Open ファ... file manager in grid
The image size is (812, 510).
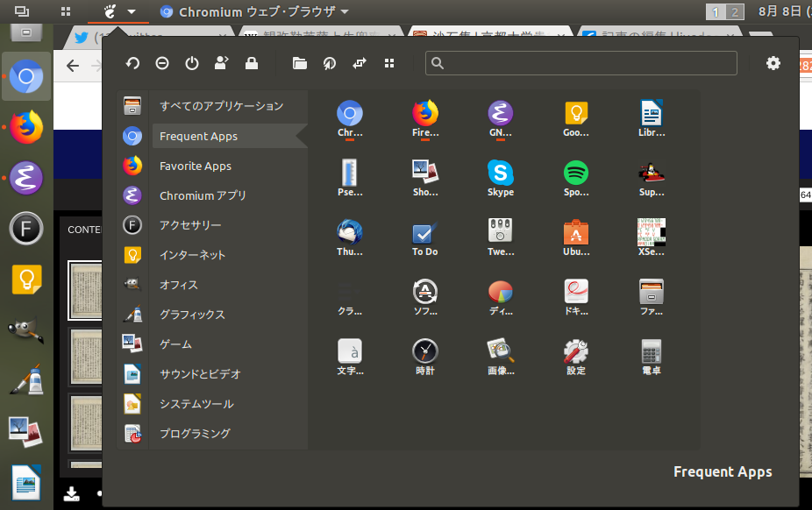point(652,297)
